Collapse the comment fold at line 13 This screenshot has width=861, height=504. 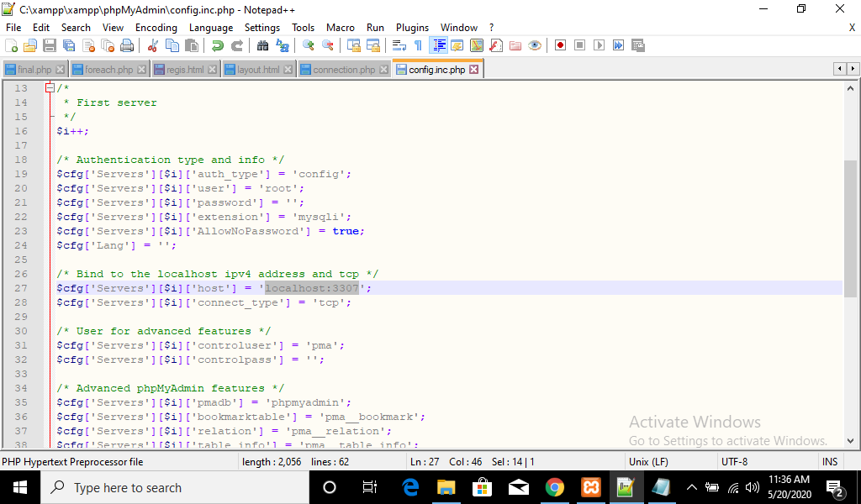(x=50, y=87)
